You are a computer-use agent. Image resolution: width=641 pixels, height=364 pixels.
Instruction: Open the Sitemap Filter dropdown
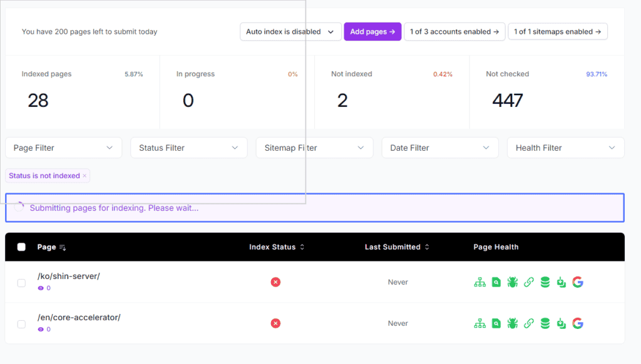pos(314,148)
